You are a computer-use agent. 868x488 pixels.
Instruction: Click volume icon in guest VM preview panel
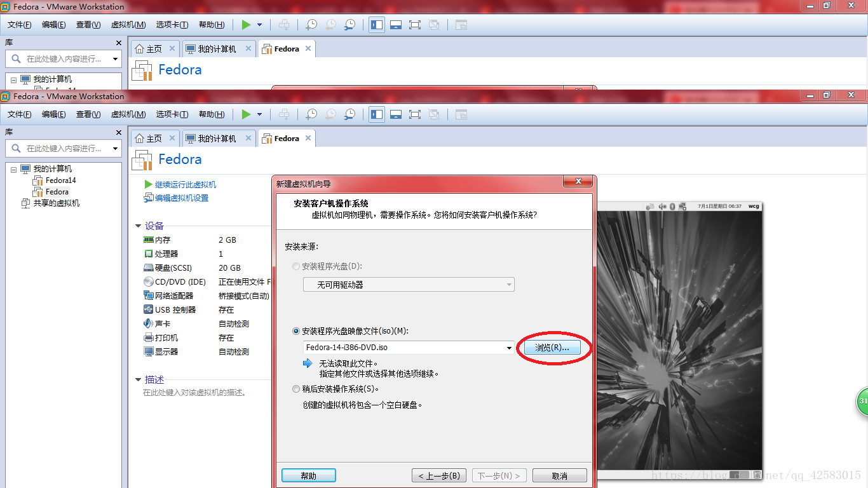662,206
